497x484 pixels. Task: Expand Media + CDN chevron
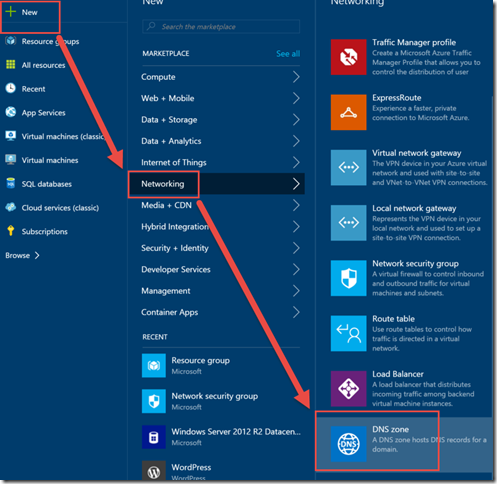pos(296,205)
